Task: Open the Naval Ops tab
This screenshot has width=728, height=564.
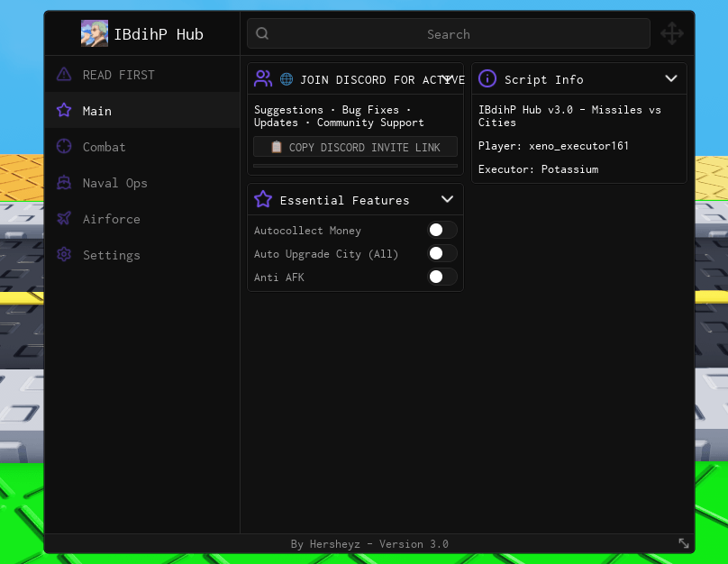Action: [142, 183]
